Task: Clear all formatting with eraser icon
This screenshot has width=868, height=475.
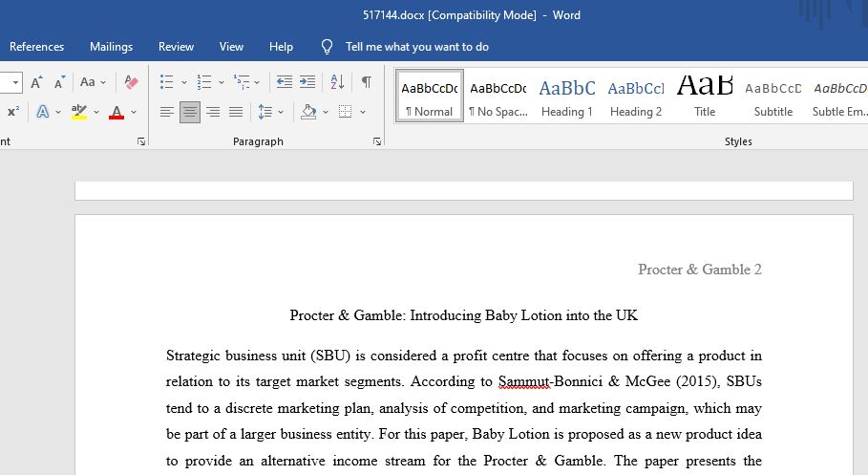Action: (x=131, y=82)
